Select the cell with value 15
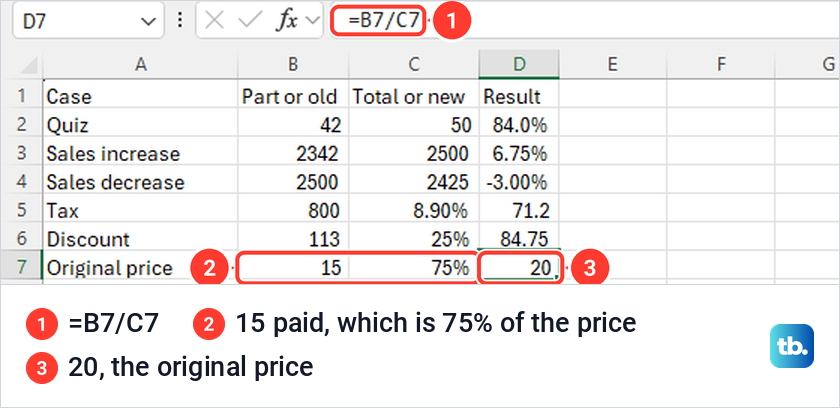Viewport: 840px width, 408px height. 293,267
